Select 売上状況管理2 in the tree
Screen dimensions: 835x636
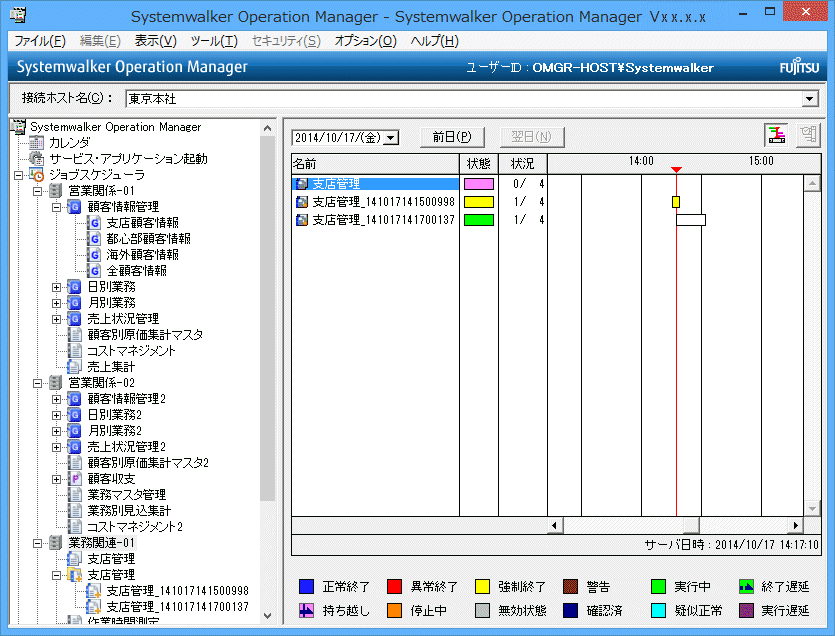tap(127, 446)
